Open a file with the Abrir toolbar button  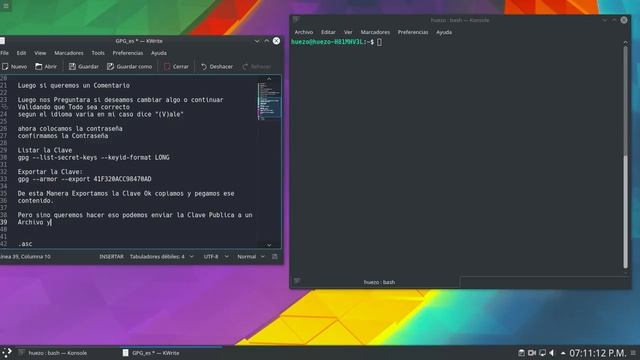tap(46, 67)
